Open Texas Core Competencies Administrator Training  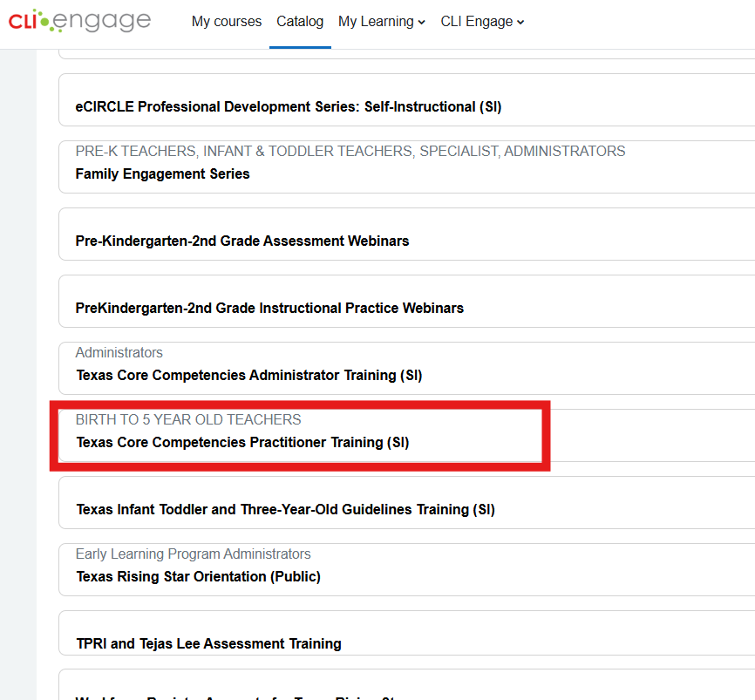(x=249, y=376)
